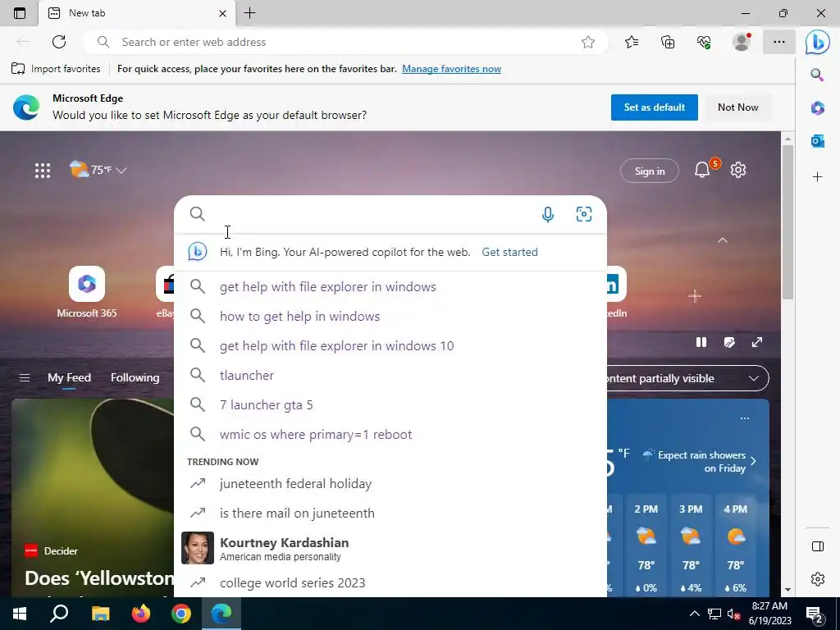Dismiss with Not Now button
The image size is (840, 630).
(x=737, y=107)
